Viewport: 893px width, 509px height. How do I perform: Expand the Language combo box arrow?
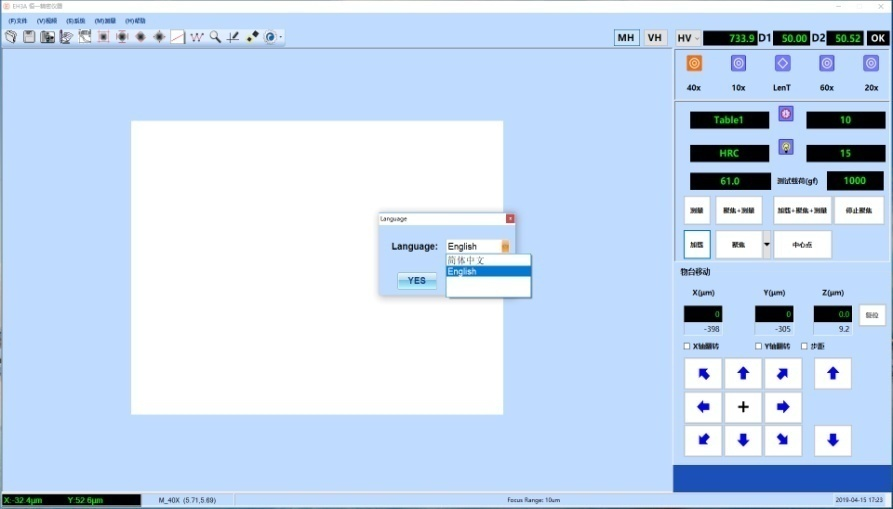[x=505, y=246]
